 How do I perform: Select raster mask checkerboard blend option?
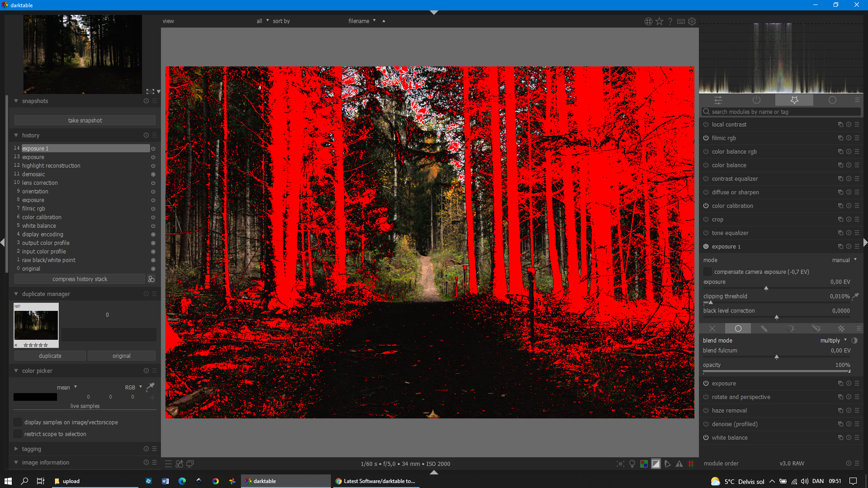click(841, 328)
